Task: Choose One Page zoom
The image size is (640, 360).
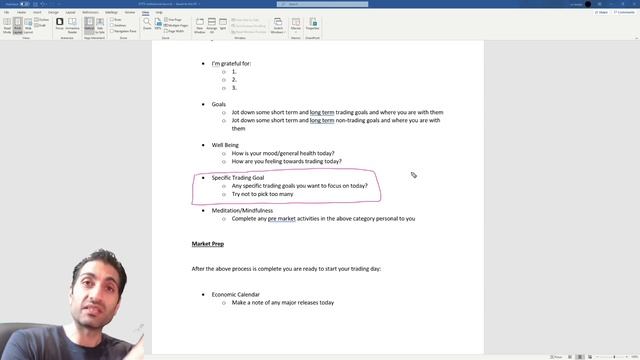Action: pyautogui.click(x=173, y=20)
